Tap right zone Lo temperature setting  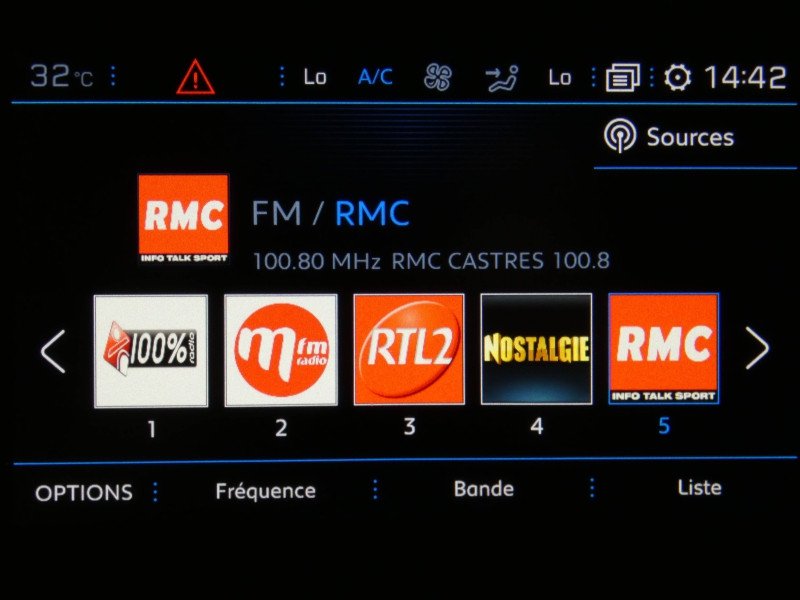pyautogui.click(x=560, y=78)
